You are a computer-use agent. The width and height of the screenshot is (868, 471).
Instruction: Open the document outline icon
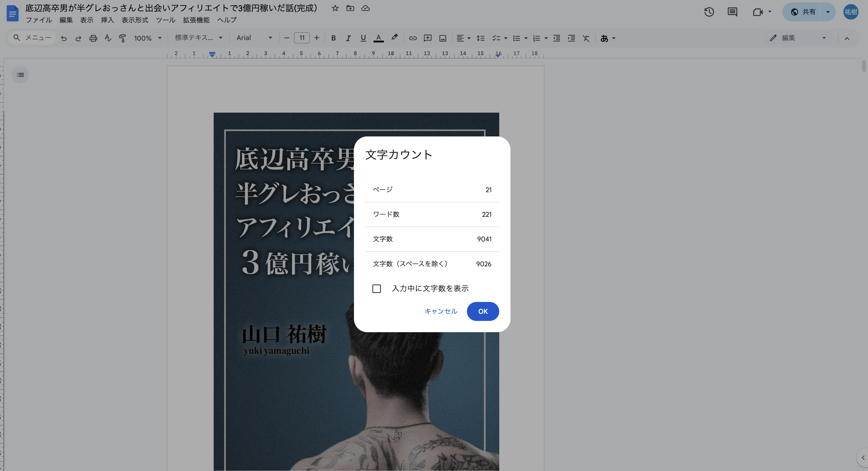(20, 75)
